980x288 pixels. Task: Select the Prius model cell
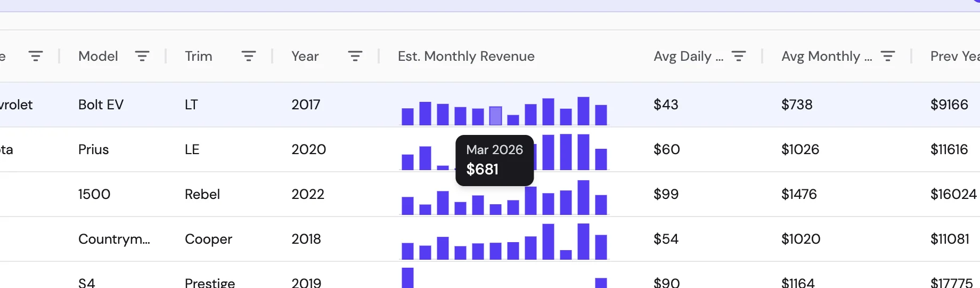93,149
